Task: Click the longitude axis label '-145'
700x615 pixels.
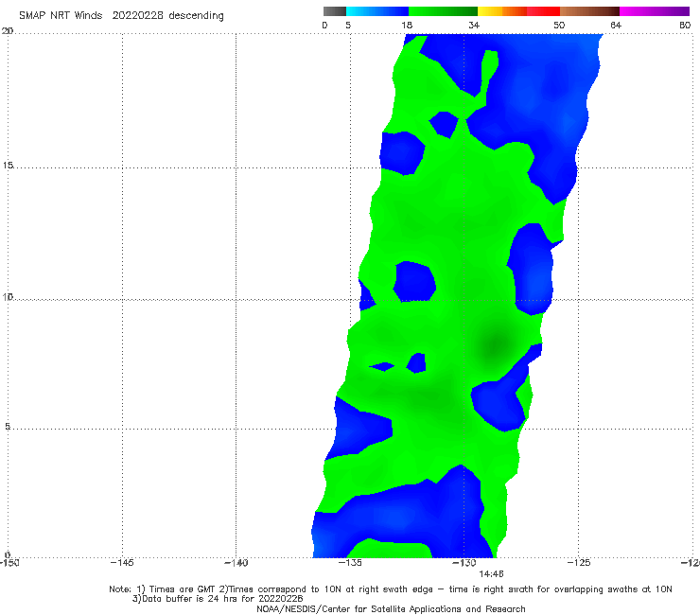Action: (122, 562)
